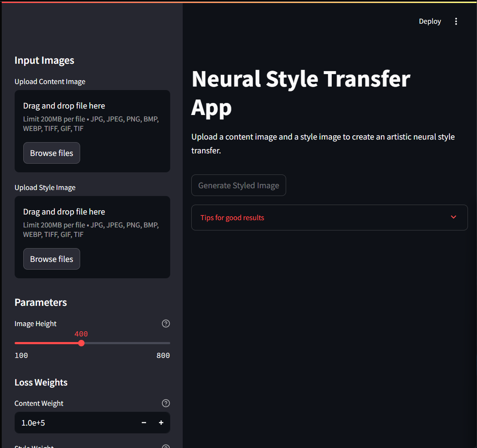Click the Deploy button
This screenshot has height=448, width=477.
(x=430, y=22)
